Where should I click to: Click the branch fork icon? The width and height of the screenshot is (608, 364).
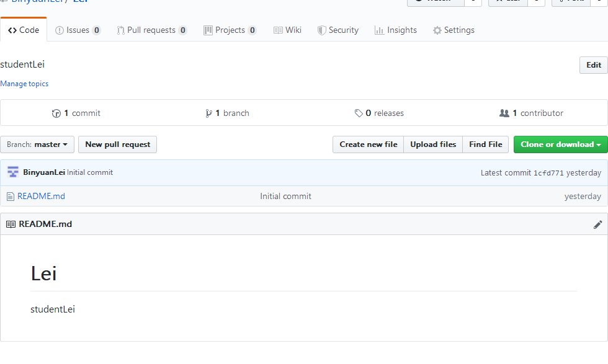click(x=208, y=113)
